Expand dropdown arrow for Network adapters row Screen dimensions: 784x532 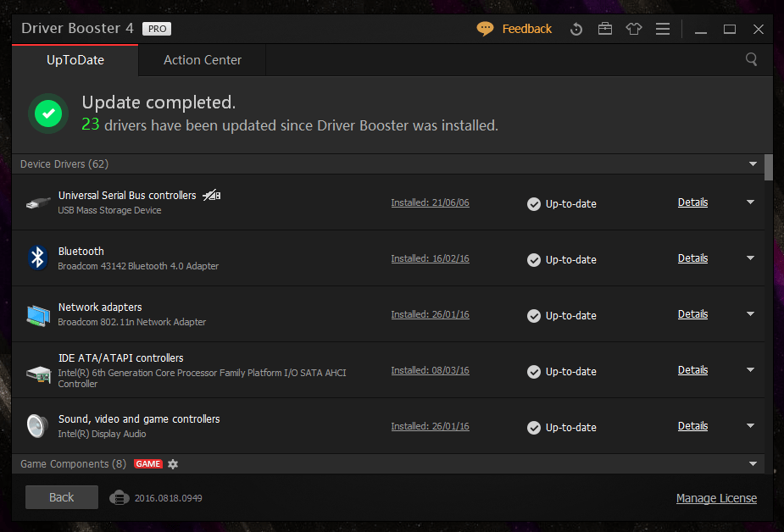click(x=750, y=314)
